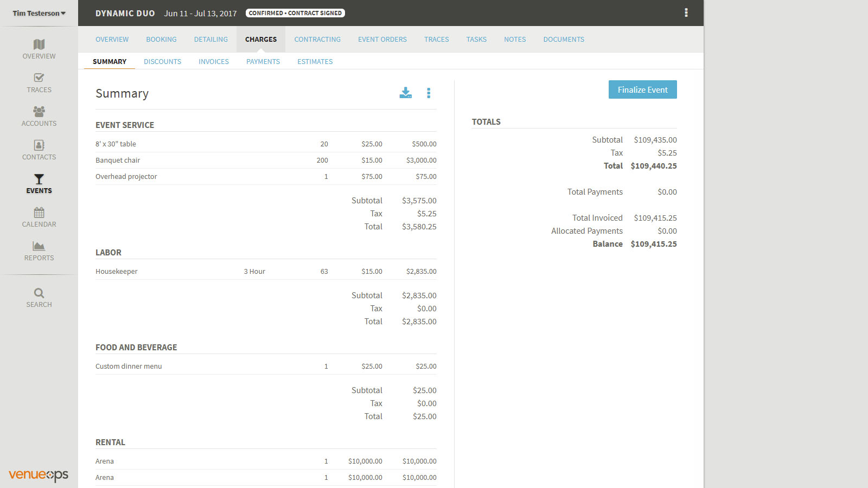
Task: Open Traces checkmark icon in sidebar
Action: point(39,78)
